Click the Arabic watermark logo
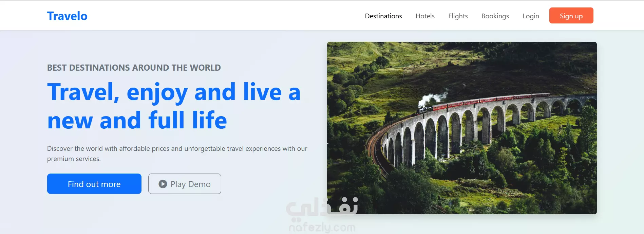Image resolution: width=644 pixels, height=234 pixels. click(322, 207)
